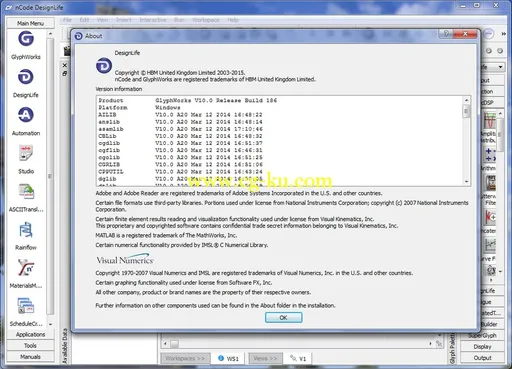Launch the ScheduleCreate icon

coord(26,306)
